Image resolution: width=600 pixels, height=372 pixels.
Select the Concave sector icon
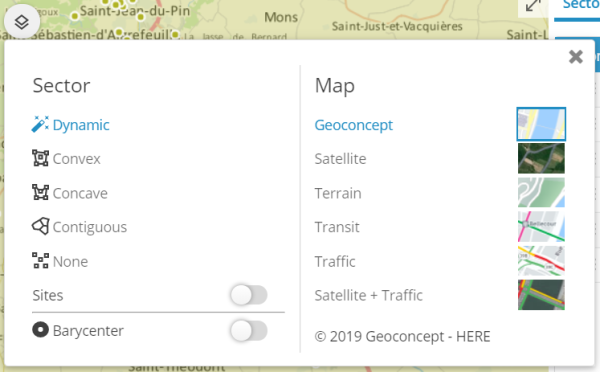[x=40, y=193]
